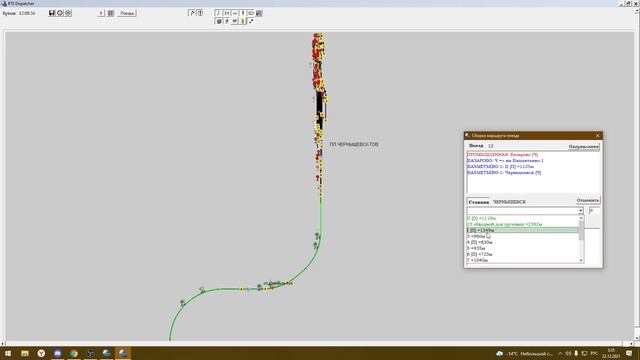Select track '4 [П] =830м' in list
The image size is (640, 360).
click(x=523, y=242)
